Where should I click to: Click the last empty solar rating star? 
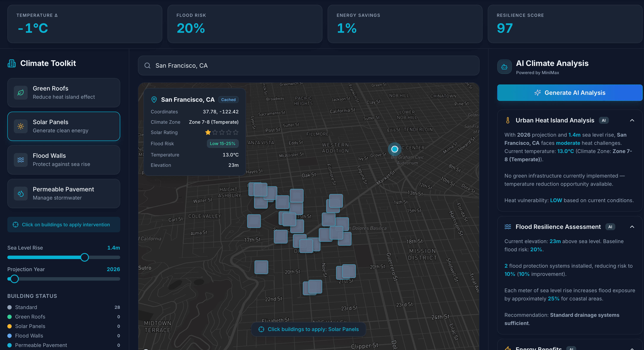(x=235, y=132)
